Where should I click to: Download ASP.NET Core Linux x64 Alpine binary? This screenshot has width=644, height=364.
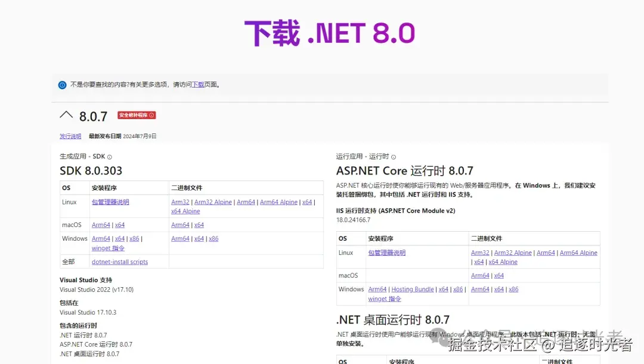pyautogui.click(x=503, y=262)
